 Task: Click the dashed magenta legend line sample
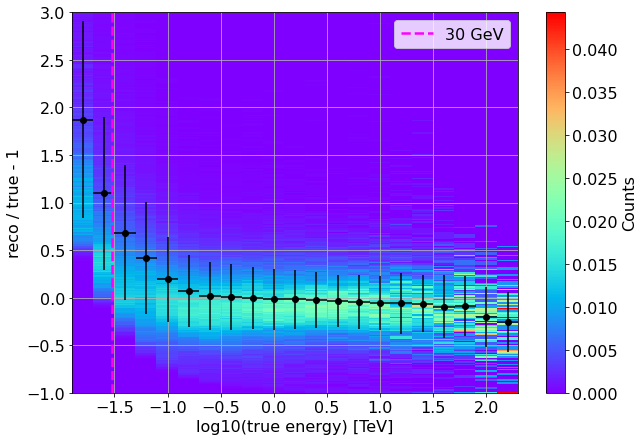pos(417,34)
